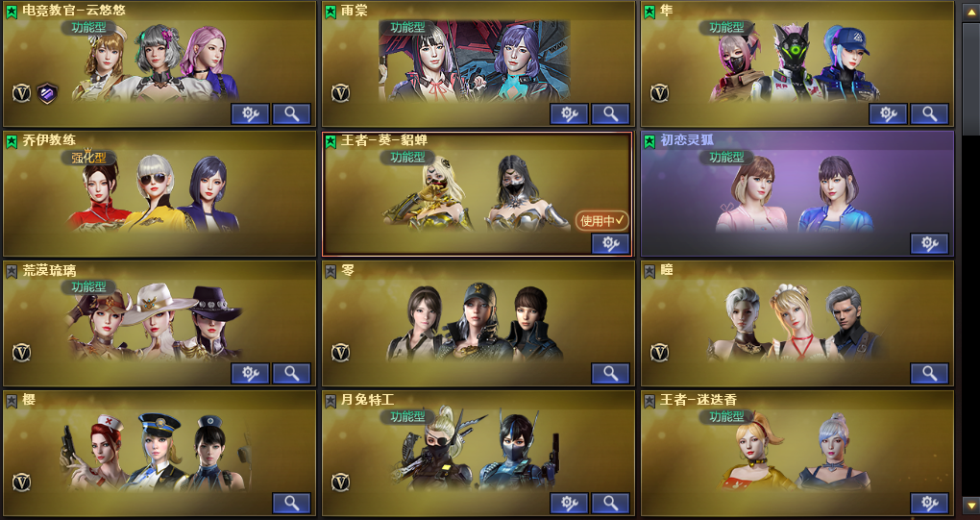The width and height of the screenshot is (980, 520).
Task: Toggle favorite star on 王者-迷迭香
Action: [x=649, y=401]
